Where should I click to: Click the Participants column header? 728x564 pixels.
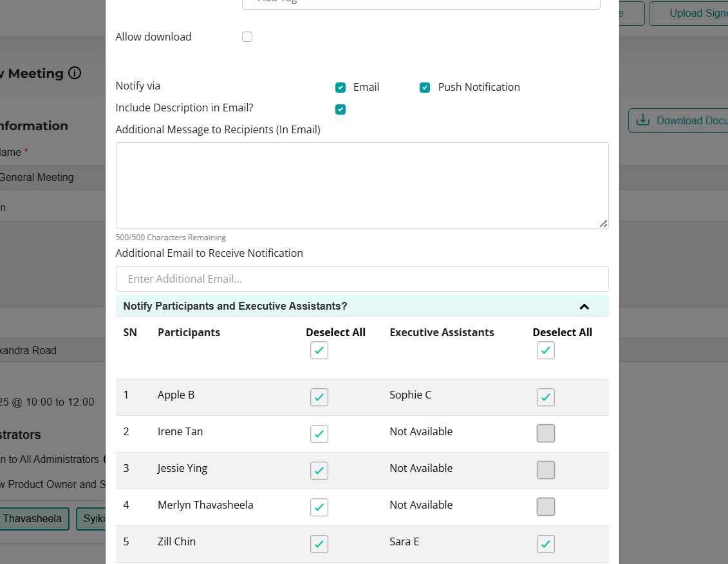tap(189, 333)
